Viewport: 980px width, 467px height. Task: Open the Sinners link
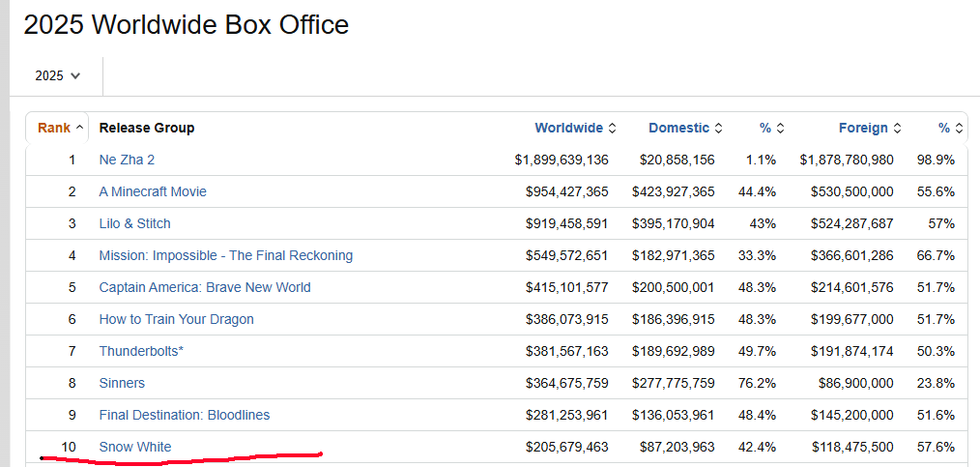122,383
